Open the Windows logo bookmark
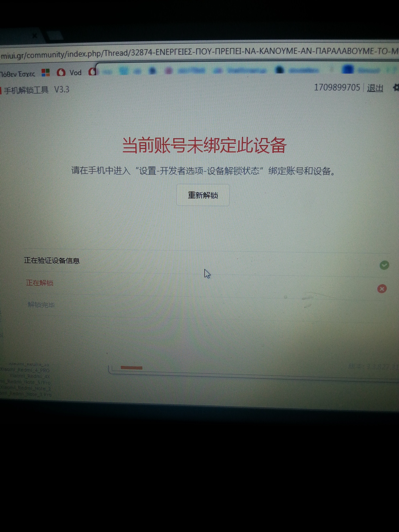The height and width of the screenshot is (532, 399). [x=46, y=72]
